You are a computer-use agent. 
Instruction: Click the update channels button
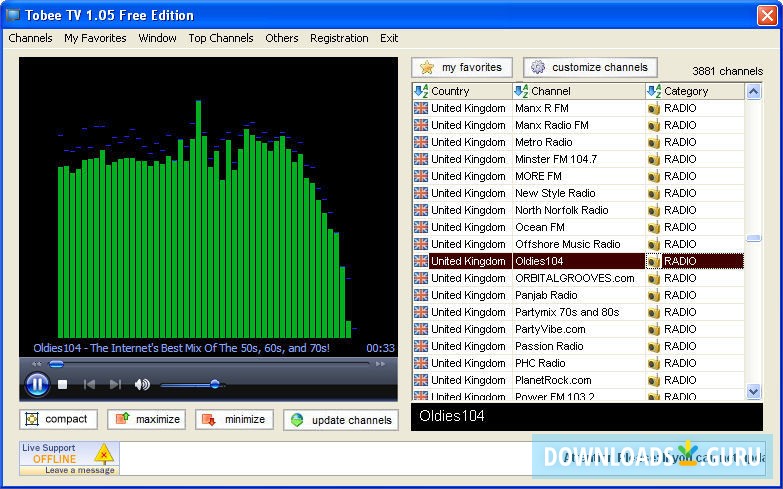click(341, 420)
